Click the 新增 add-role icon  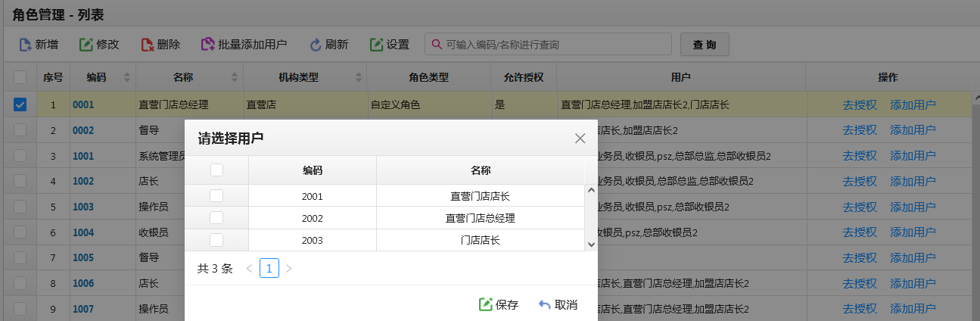point(25,45)
